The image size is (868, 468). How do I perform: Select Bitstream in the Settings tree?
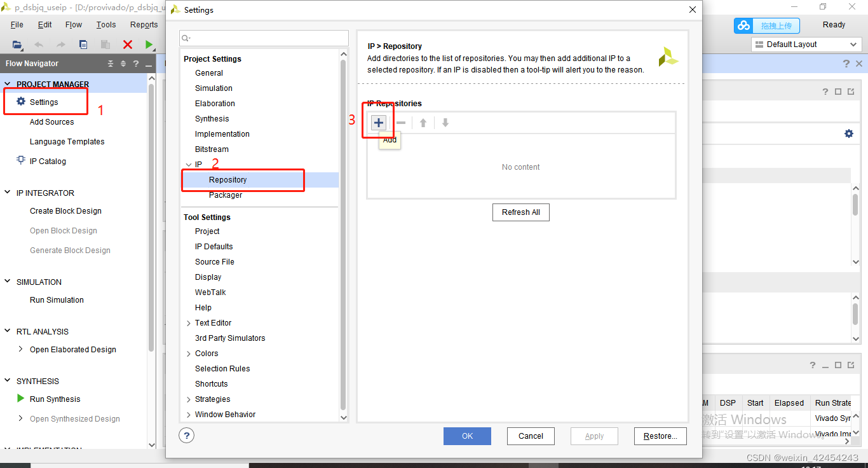tap(212, 149)
